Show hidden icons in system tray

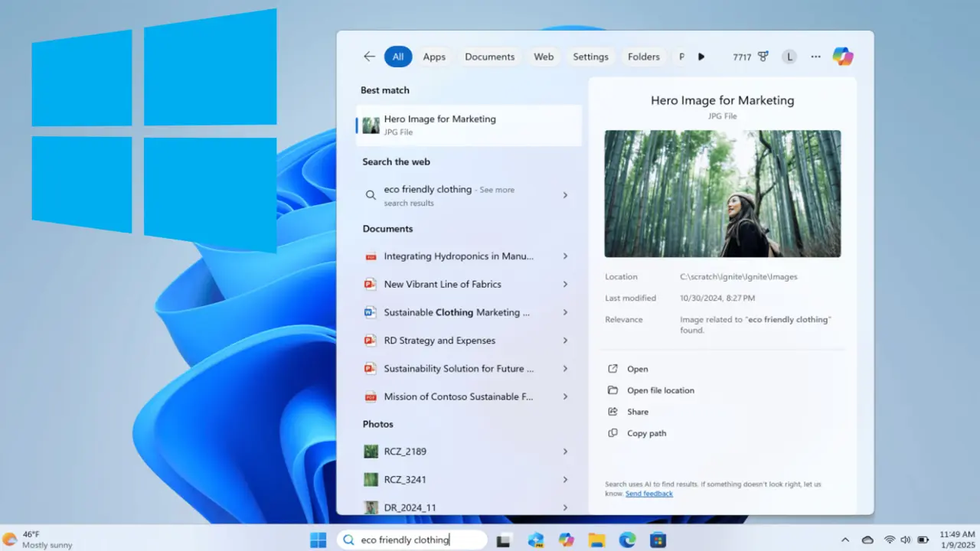(x=845, y=540)
